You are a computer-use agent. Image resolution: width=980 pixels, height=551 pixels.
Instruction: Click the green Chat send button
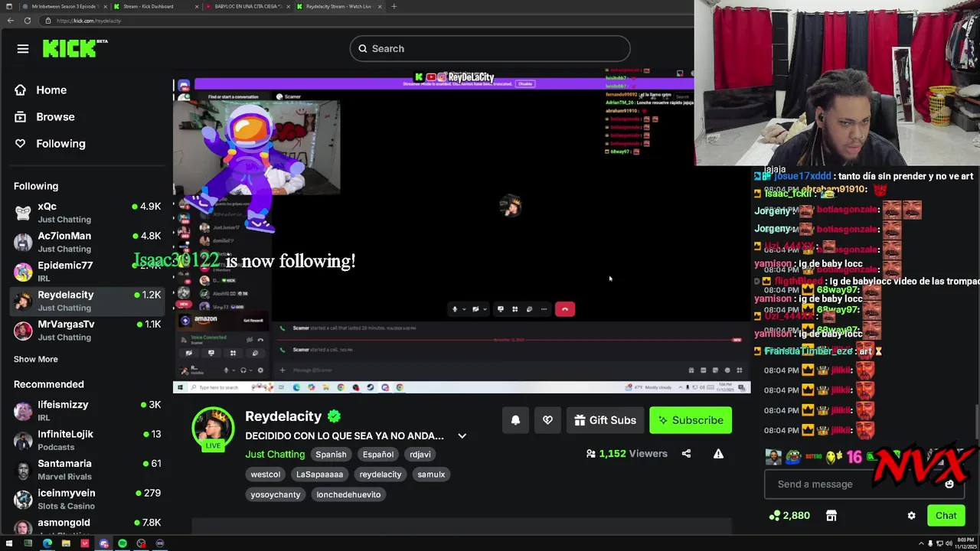coord(946,516)
